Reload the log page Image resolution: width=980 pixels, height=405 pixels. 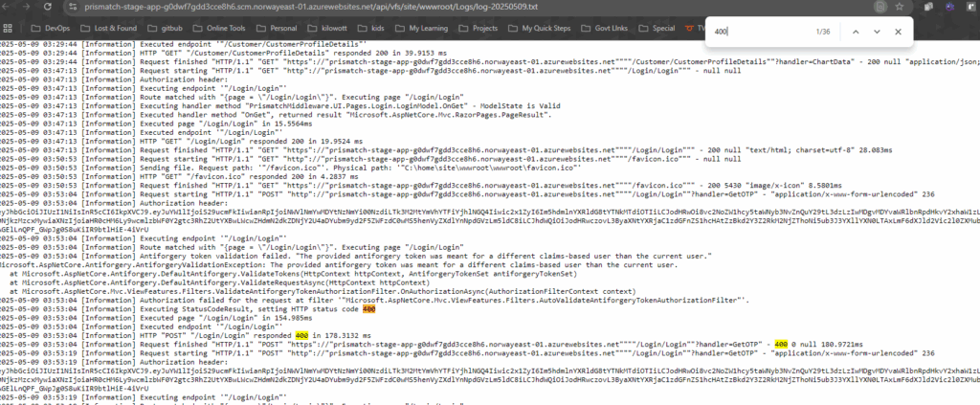48,7
